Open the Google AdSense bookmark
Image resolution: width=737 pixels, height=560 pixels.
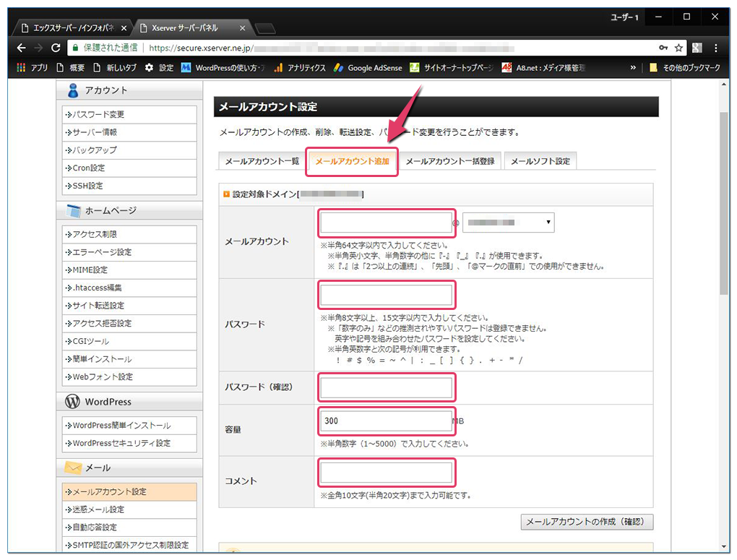click(367, 68)
